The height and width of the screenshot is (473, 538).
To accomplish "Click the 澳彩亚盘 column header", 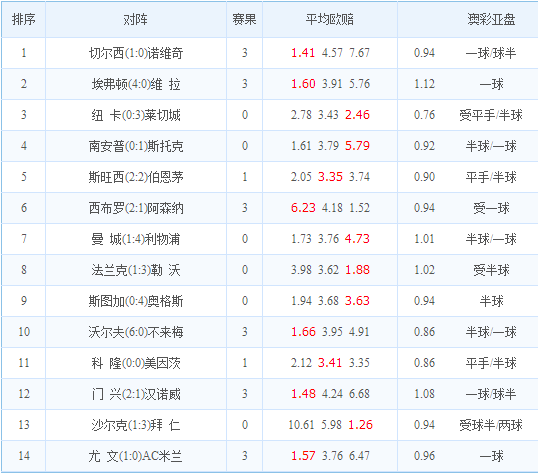I will pos(491,19).
